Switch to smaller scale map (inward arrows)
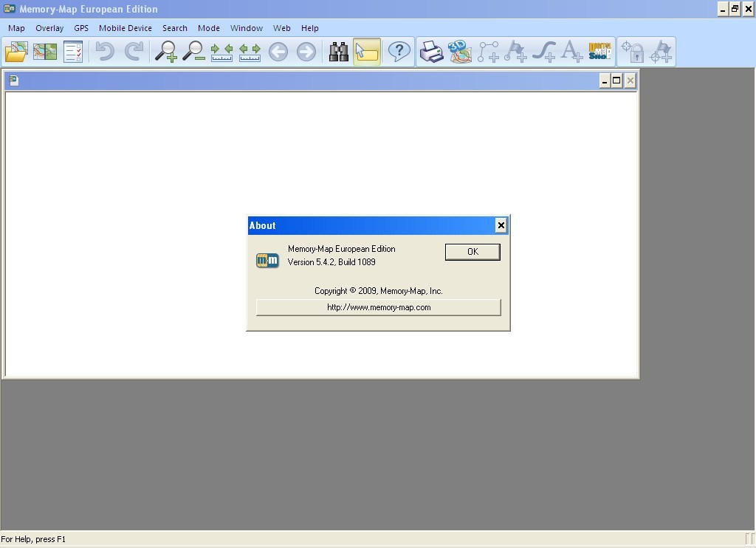 pyautogui.click(x=221, y=51)
